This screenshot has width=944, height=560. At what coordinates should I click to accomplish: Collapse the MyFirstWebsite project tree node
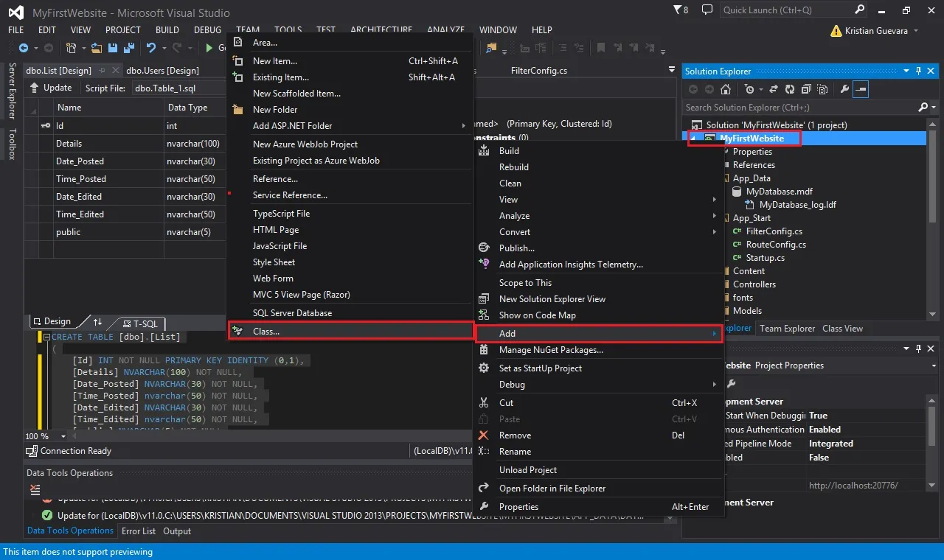tap(693, 139)
